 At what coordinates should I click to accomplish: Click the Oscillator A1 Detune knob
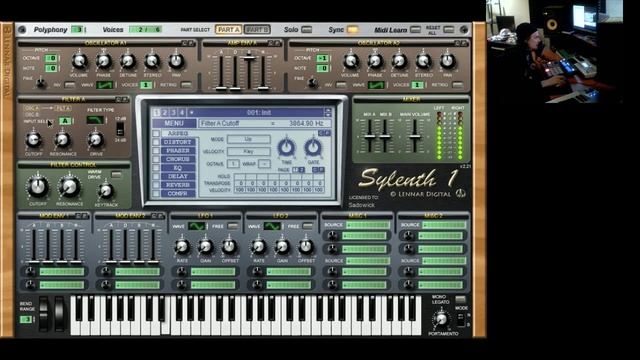click(128, 61)
